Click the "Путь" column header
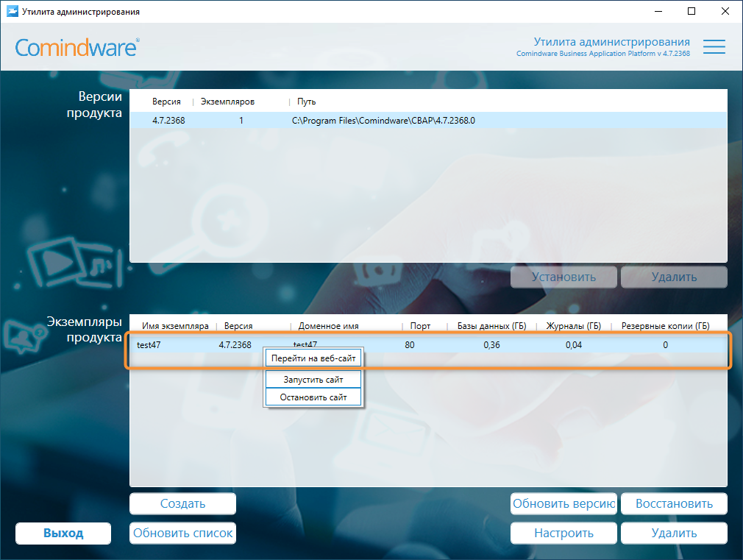This screenshot has width=743, height=560. tap(306, 102)
